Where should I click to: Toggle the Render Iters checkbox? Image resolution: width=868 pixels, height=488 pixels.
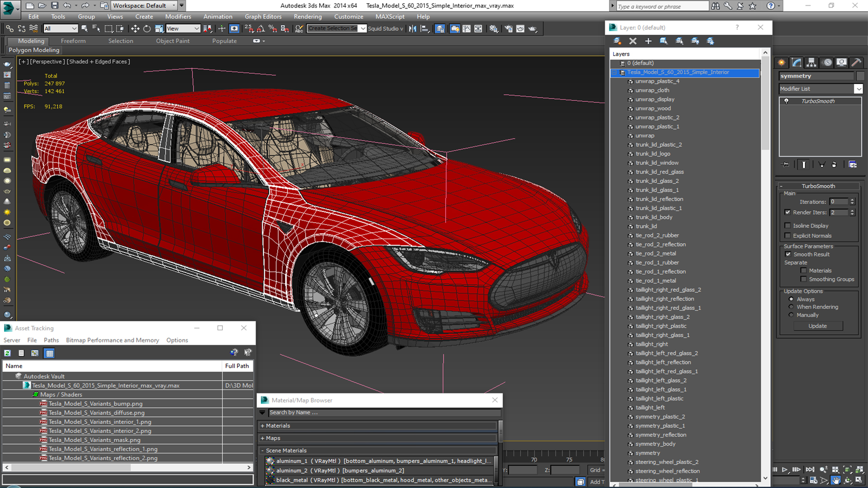pyautogui.click(x=788, y=212)
